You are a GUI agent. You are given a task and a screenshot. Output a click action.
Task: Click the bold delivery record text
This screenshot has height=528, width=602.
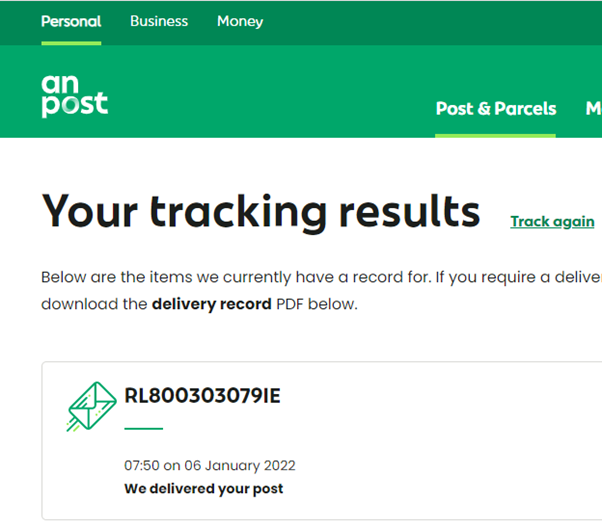click(x=211, y=304)
